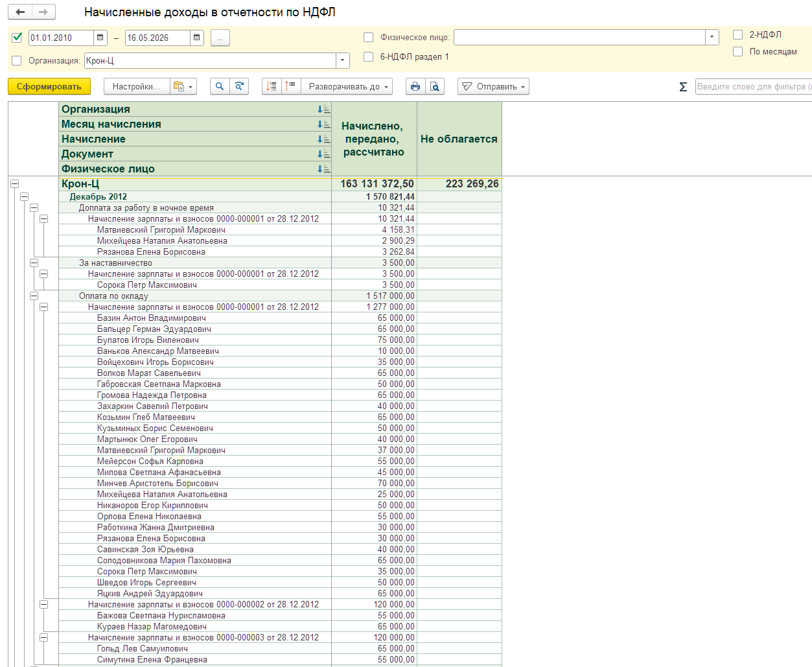Select row Симутина Елена Францевна

click(x=280, y=659)
